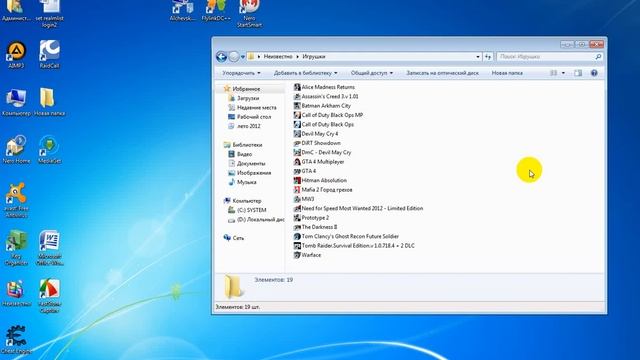
Task: Select Избранное in navigation pane
Action: point(246,89)
